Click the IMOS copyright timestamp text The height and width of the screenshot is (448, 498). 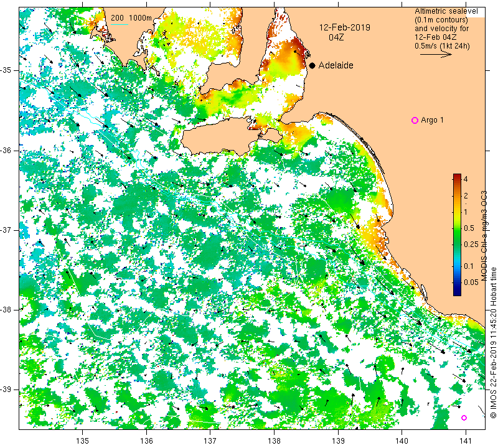pos(493,342)
